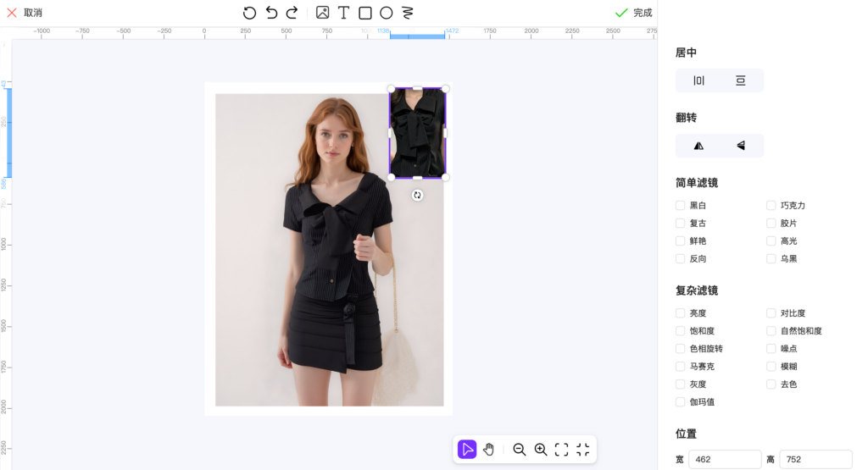Viewport: 868px width, 470px height.
Task: Center the selection vertically
Action: pyautogui.click(x=740, y=80)
